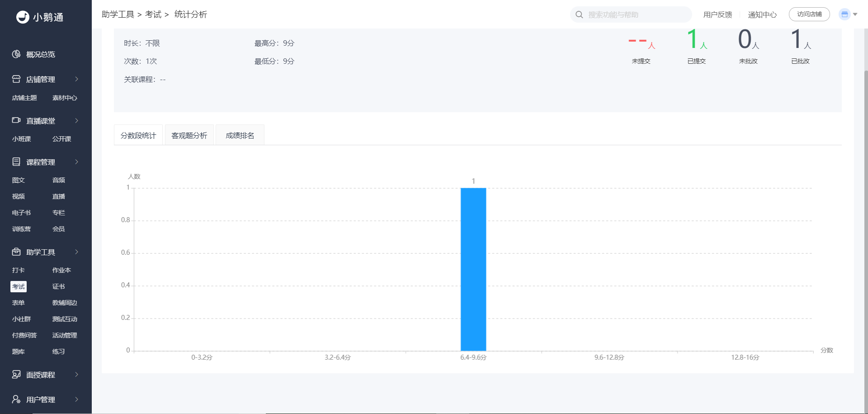
Task: Focus the 搜索功能与帮助 search field
Action: (635, 14)
